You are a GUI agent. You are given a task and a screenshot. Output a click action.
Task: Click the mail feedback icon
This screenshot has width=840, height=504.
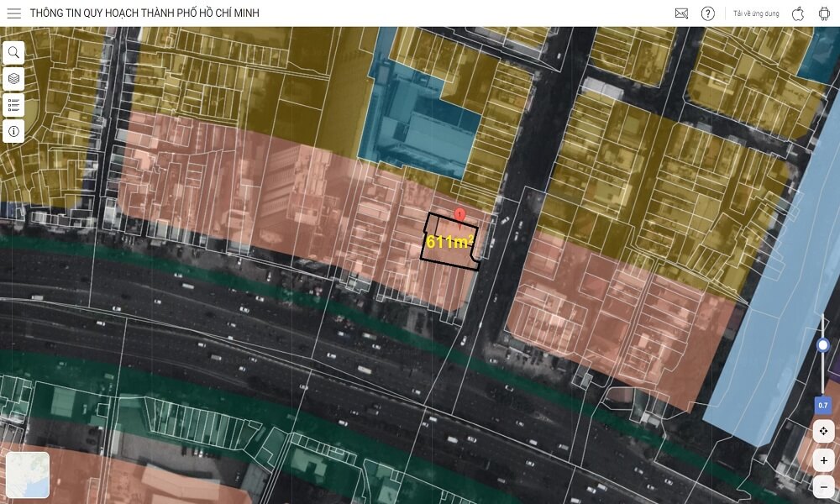[x=681, y=13]
